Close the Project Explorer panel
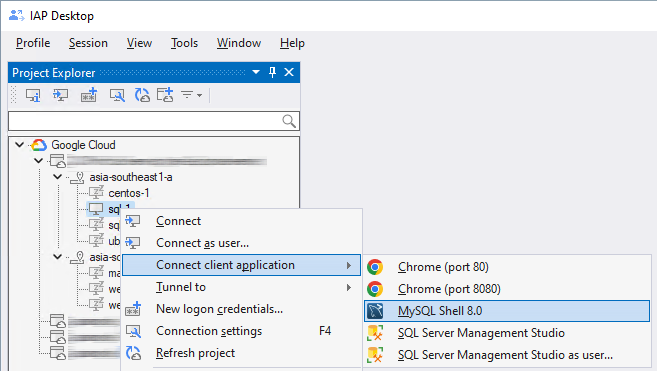Screen dimensions: 657x371 pos(289,72)
